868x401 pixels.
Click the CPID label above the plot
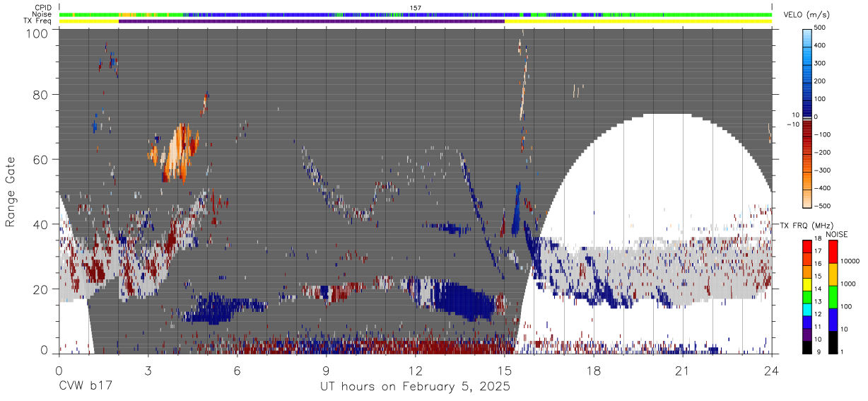[x=43, y=8]
